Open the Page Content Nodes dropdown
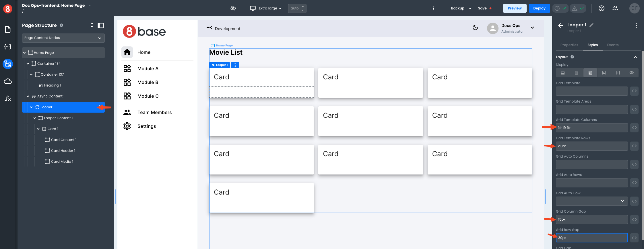This screenshot has height=249, width=644. (x=63, y=38)
